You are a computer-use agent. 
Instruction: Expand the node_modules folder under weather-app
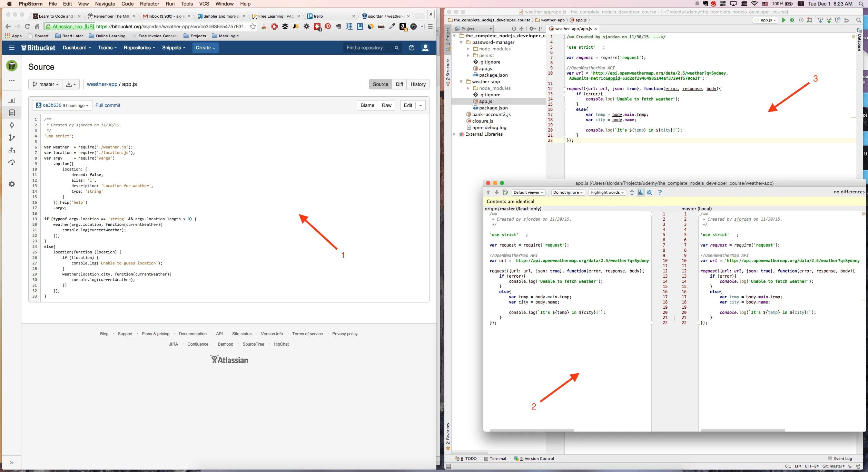pos(468,88)
